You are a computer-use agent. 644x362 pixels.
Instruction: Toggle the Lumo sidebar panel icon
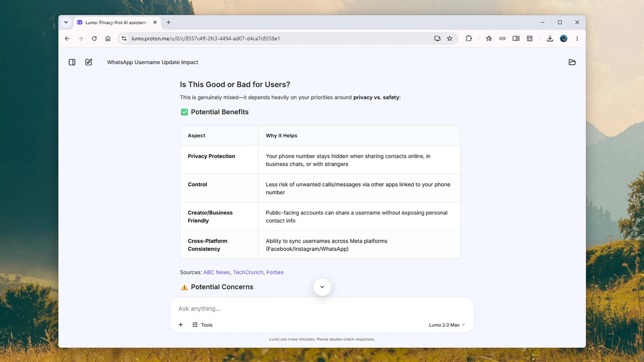point(72,62)
